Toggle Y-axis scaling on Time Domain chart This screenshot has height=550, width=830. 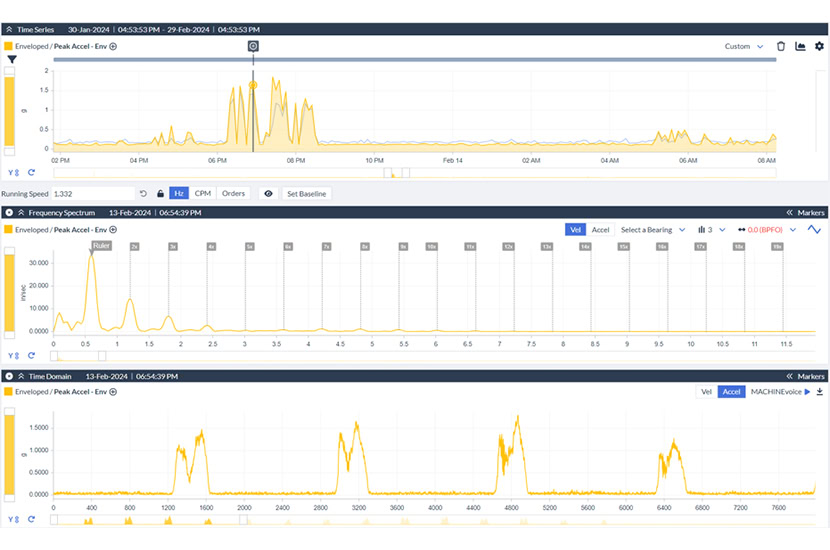point(13,520)
